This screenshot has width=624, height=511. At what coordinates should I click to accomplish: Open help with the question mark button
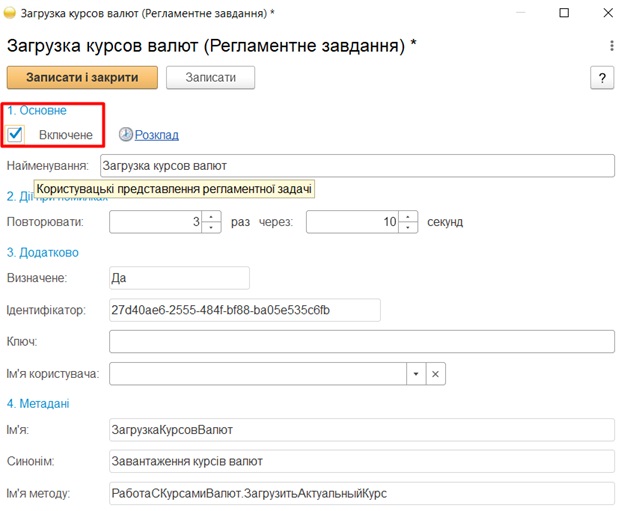(602, 78)
